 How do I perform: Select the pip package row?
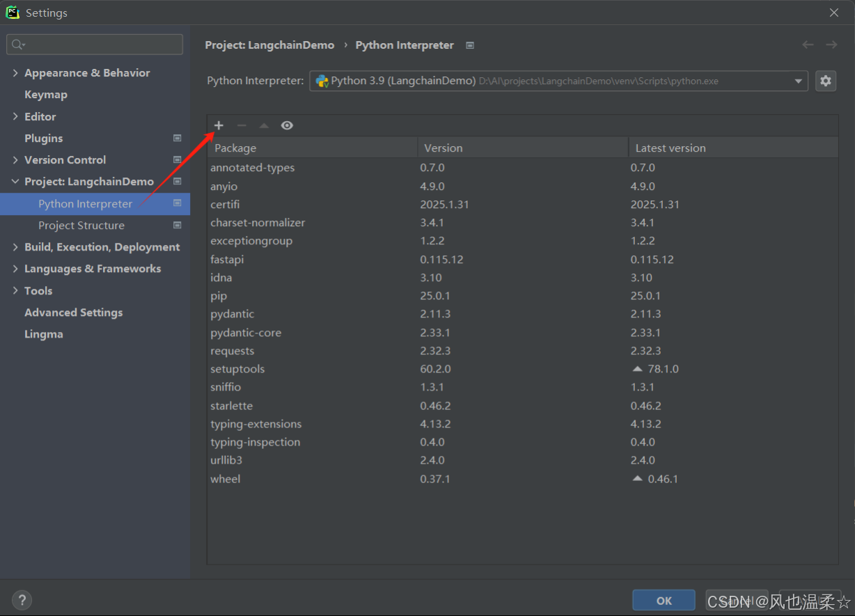coord(523,296)
